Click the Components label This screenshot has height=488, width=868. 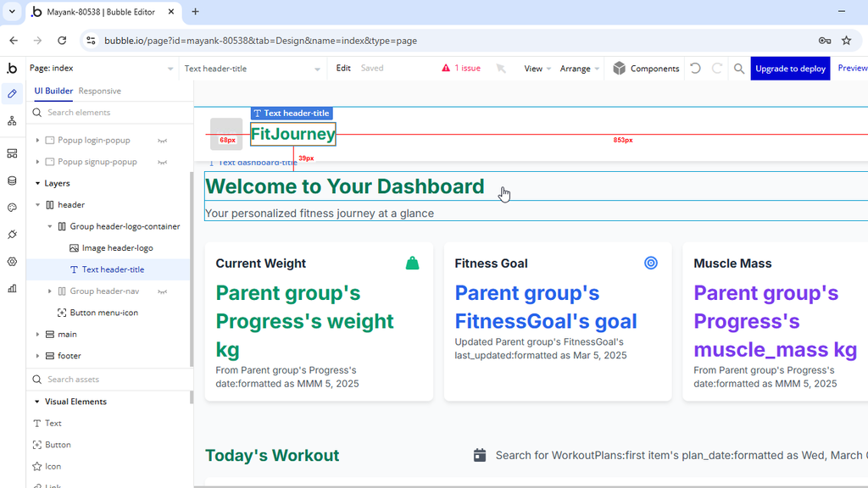(655, 69)
